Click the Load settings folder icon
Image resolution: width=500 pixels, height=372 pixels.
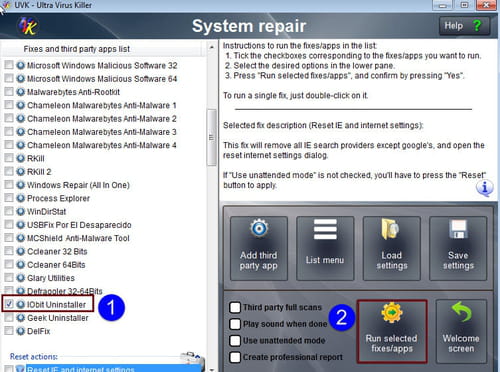tap(390, 229)
